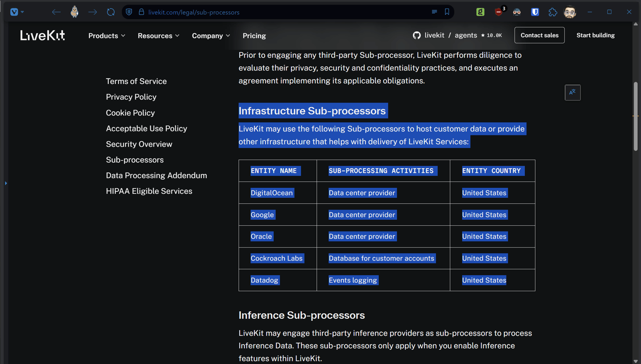
Task: Expand the Resources dropdown menu
Action: pos(158,36)
